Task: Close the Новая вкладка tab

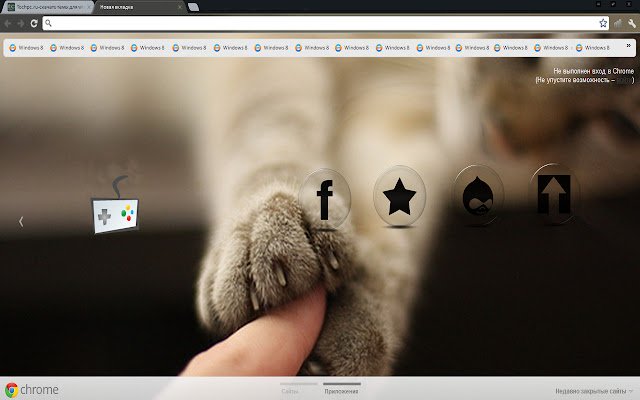Action: pyautogui.click(x=180, y=7)
